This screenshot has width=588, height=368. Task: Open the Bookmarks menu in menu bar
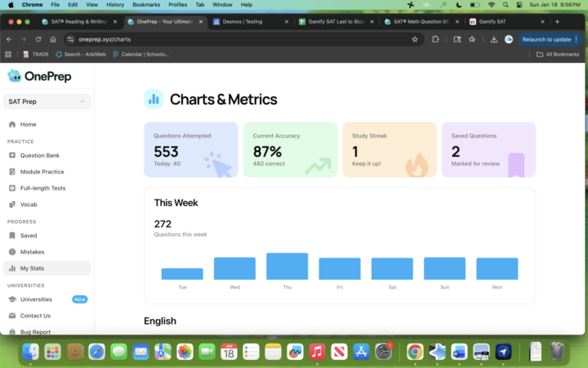(x=145, y=5)
